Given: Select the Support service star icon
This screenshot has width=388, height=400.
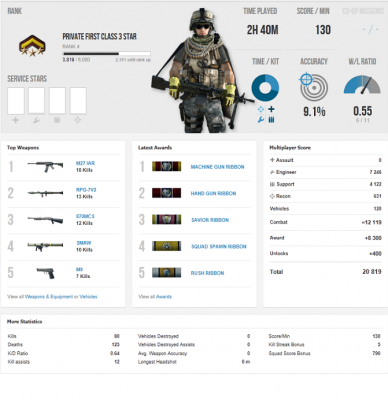Looking at the screenshot, I should (x=57, y=120).
